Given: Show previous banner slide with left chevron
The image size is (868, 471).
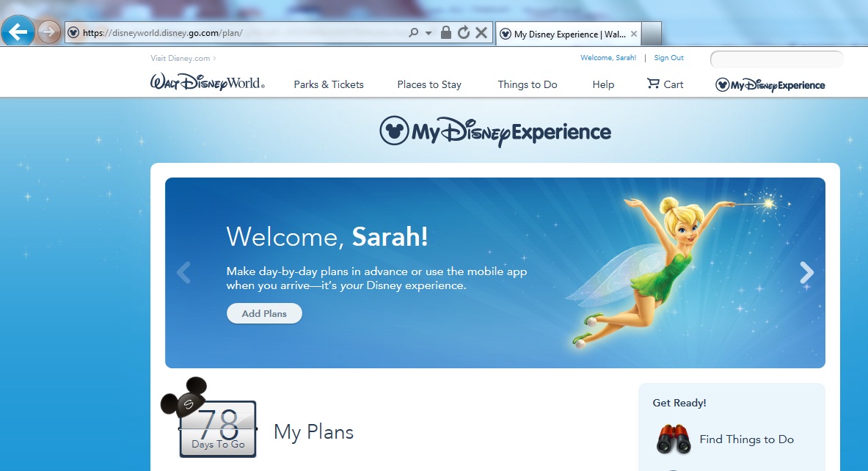Looking at the screenshot, I should [183, 272].
